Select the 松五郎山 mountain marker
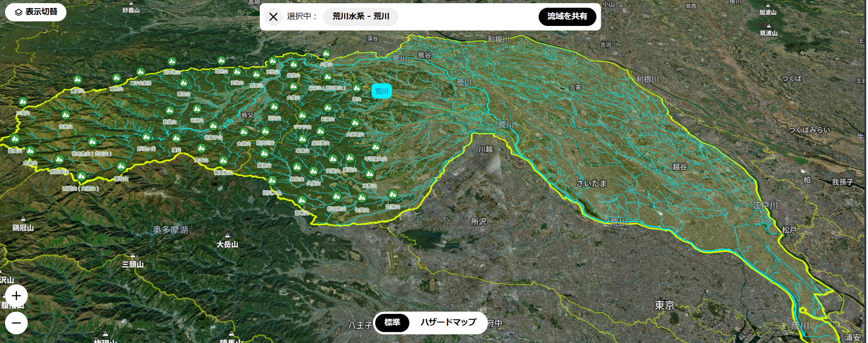The height and width of the screenshot is (343, 868). (x=337, y=197)
